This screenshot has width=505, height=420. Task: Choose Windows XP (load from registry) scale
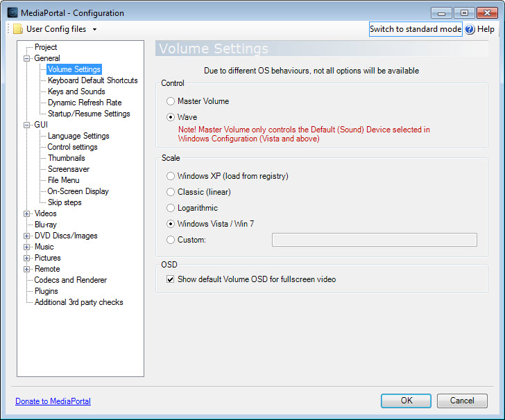[x=171, y=176]
